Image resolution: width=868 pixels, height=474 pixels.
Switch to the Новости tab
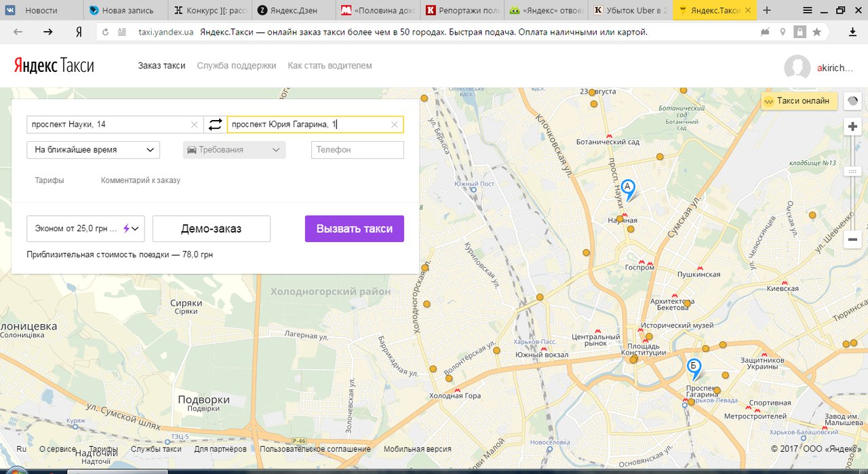coord(42,10)
